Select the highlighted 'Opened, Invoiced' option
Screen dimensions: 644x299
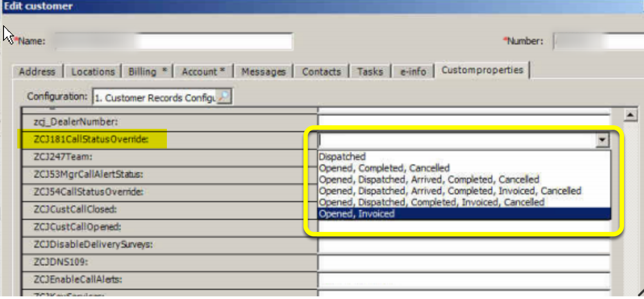tap(357, 214)
